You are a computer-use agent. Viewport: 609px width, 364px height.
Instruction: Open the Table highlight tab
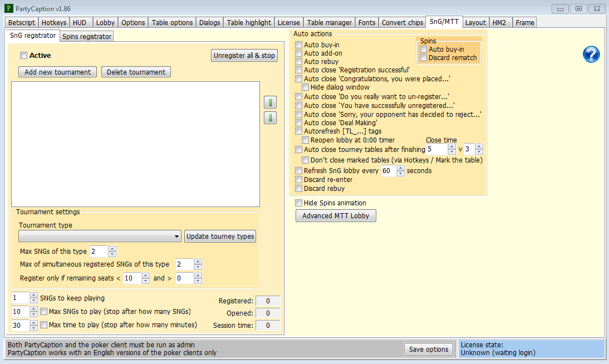249,22
